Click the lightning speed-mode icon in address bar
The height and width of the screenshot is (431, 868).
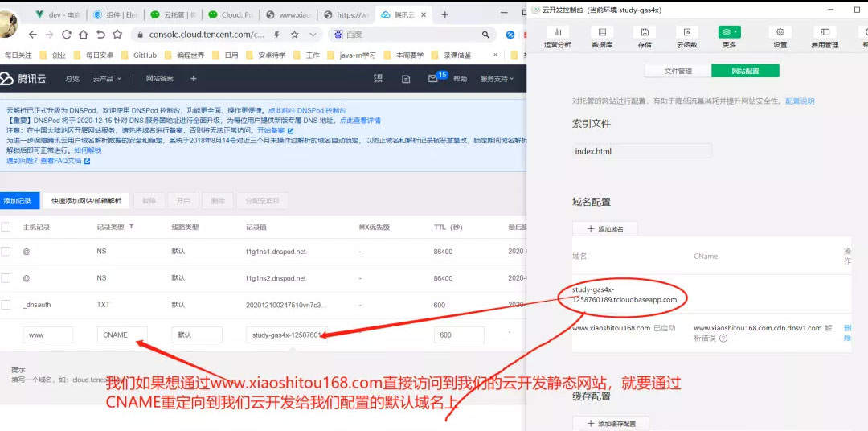[x=276, y=35]
